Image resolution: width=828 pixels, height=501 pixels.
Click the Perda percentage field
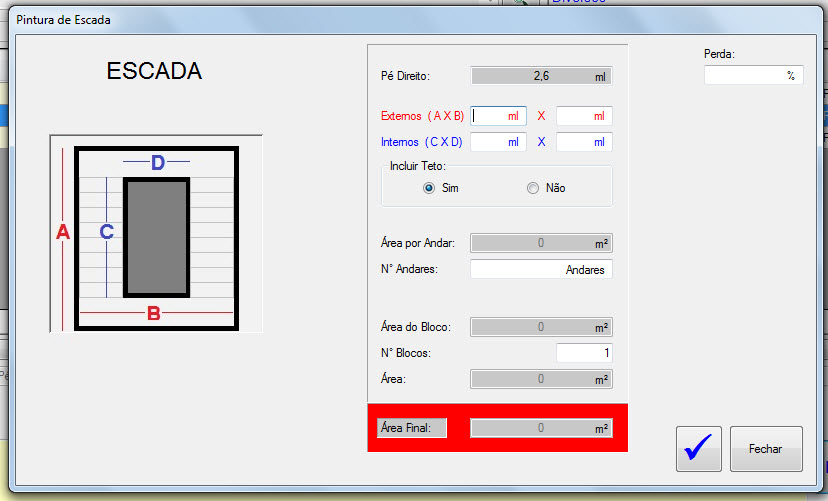[x=754, y=75]
